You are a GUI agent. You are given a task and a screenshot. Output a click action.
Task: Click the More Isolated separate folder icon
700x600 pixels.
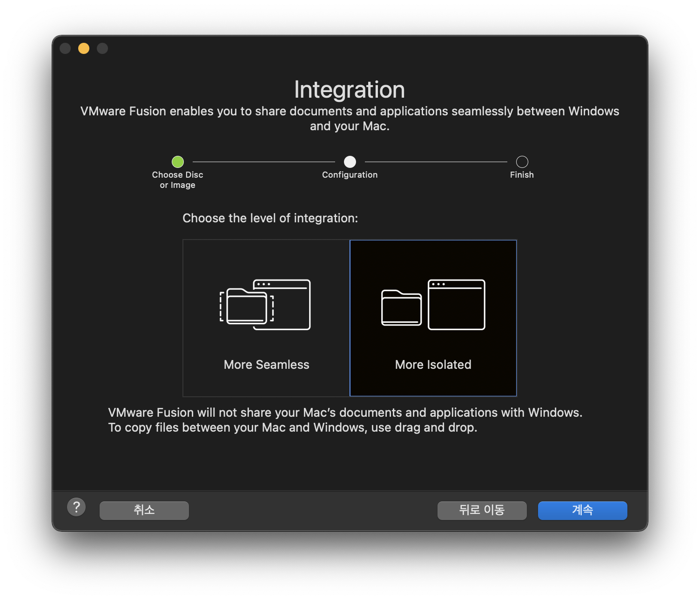433,305
